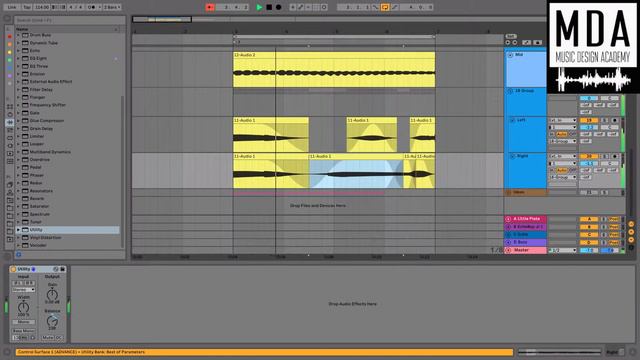Expand the Vocoder device entry
This screenshot has width=640, height=360.
click(x=18, y=245)
